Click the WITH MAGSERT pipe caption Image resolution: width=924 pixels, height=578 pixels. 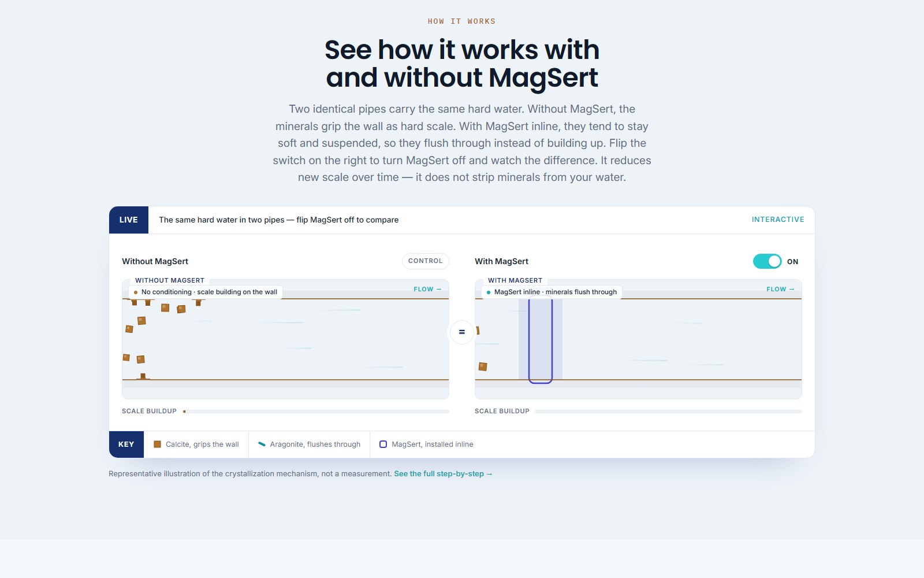(515, 280)
